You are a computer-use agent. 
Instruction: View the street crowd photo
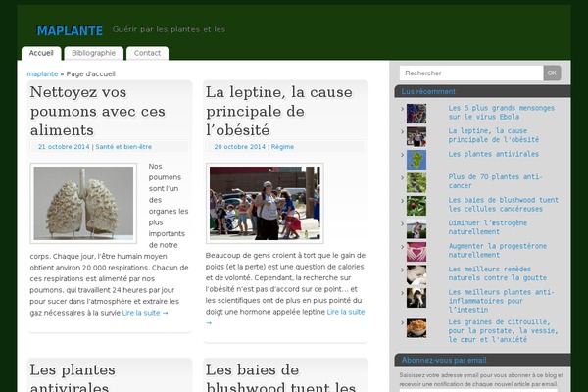265,203
